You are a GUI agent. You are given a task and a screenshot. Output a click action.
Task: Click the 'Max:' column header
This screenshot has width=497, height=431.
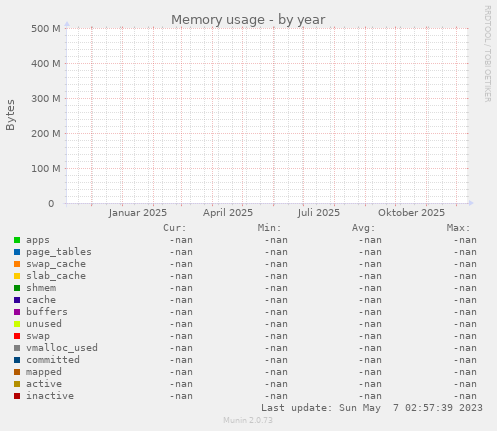(458, 228)
